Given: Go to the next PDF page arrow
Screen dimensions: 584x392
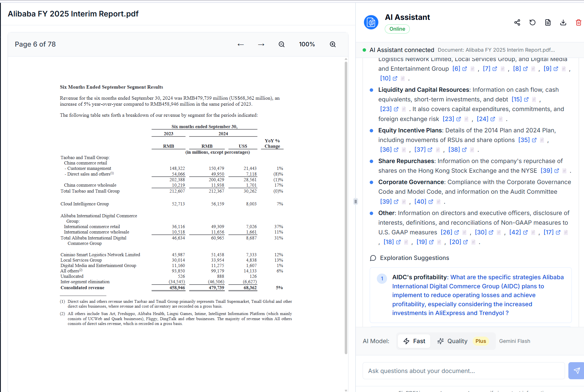Looking at the screenshot, I should click(x=261, y=44).
